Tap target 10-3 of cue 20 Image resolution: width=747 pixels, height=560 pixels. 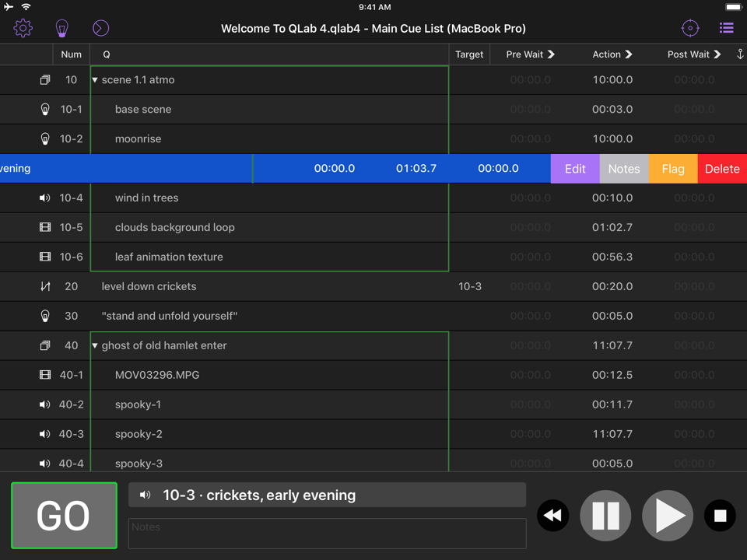(470, 286)
